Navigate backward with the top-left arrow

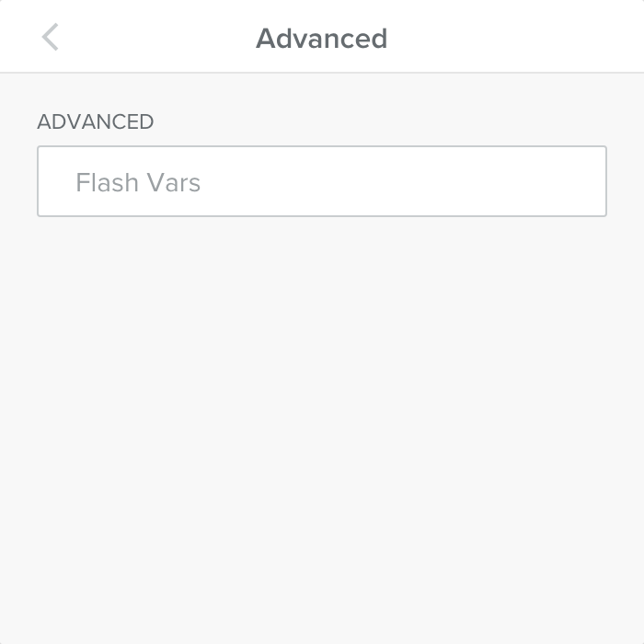(x=51, y=38)
